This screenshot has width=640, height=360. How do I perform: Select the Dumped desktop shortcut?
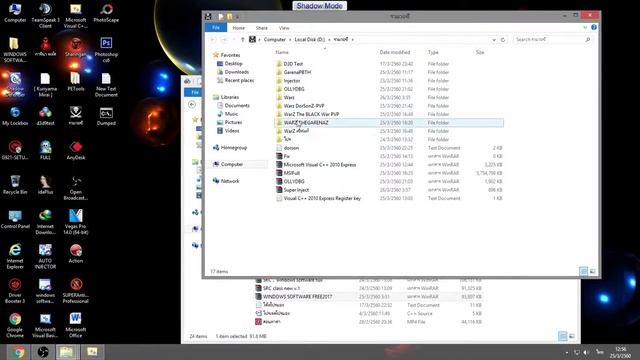(106, 116)
